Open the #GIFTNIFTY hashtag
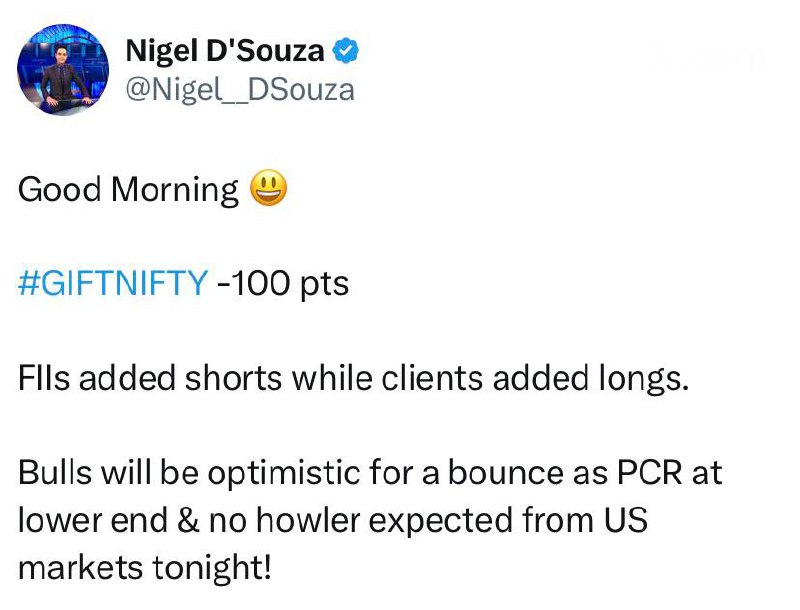This screenshot has width=800, height=610. pos(112,284)
